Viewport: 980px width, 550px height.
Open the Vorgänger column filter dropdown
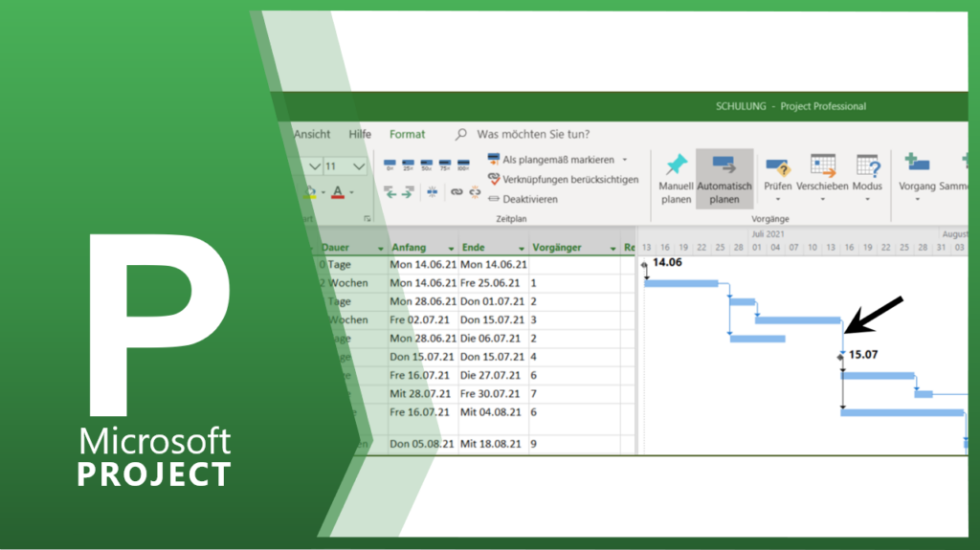(x=612, y=248)
